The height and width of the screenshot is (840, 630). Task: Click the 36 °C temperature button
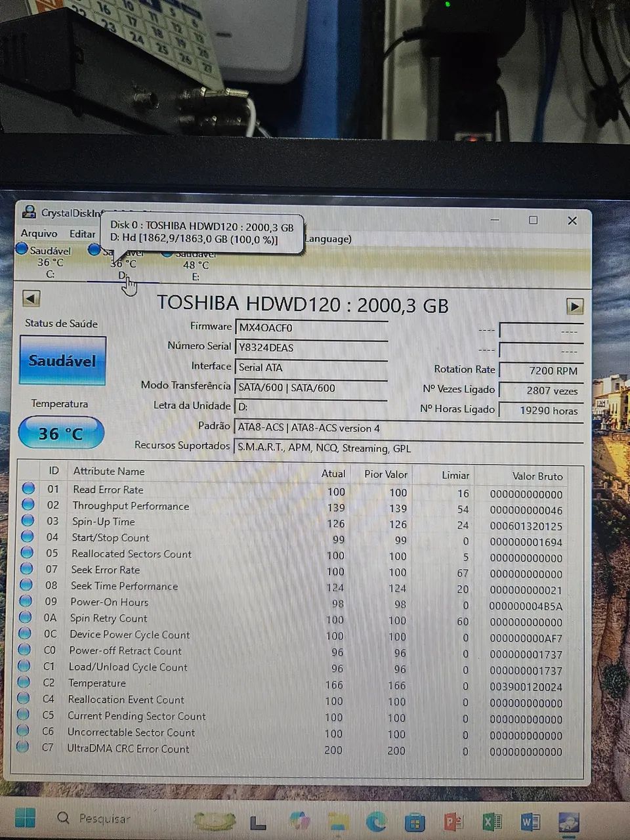click(61, 433)
